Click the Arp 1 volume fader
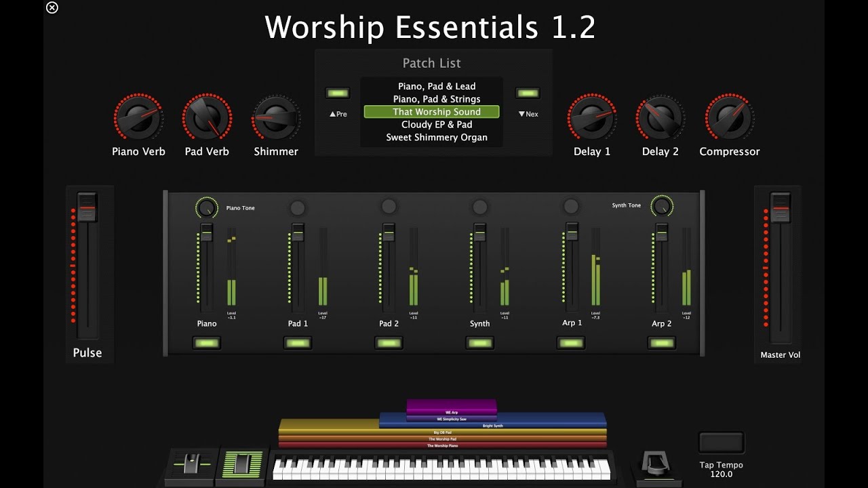Image resolution: width=868 pixels, height=488 pixels. pos(572,232)
